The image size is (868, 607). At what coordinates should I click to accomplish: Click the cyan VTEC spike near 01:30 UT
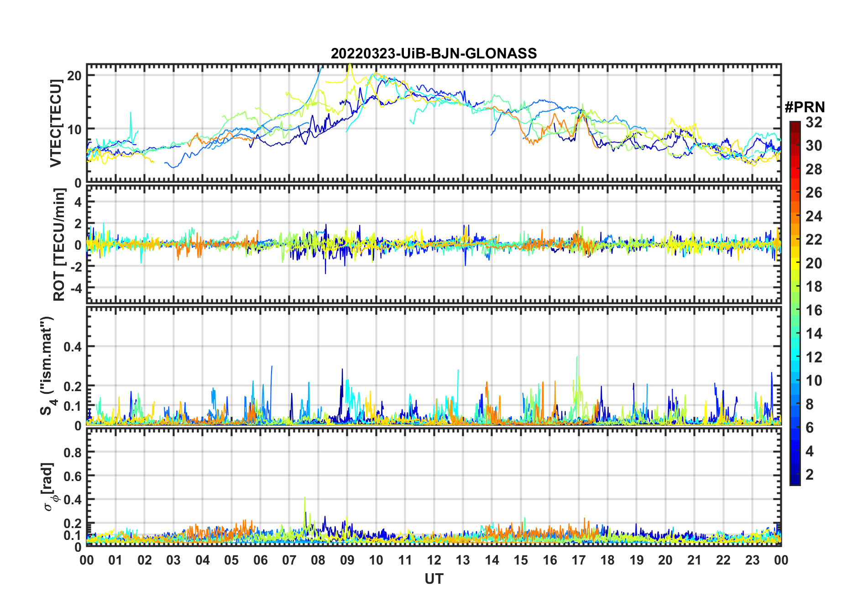pyautogui.click(x=131, y=114)
